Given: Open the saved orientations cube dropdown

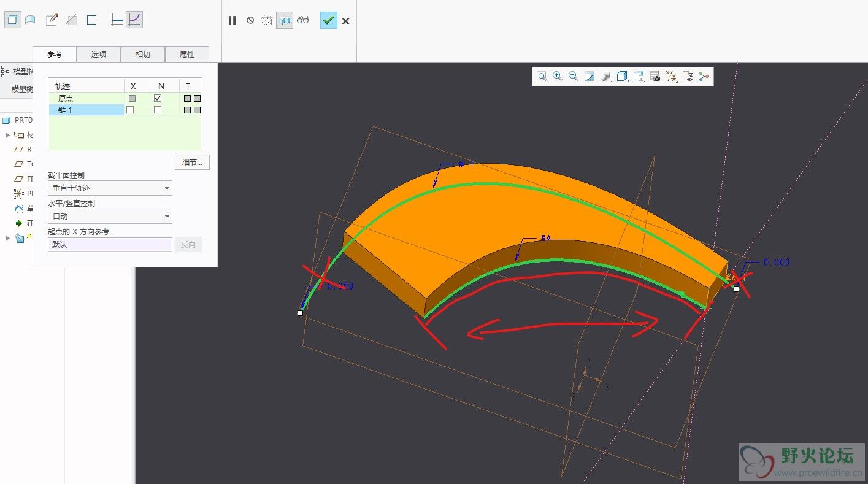Looking at the screenshot, I should 623,76.
